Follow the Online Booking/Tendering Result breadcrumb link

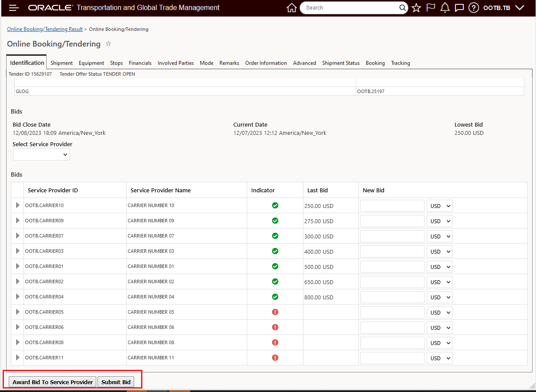(x=45, y=29)
